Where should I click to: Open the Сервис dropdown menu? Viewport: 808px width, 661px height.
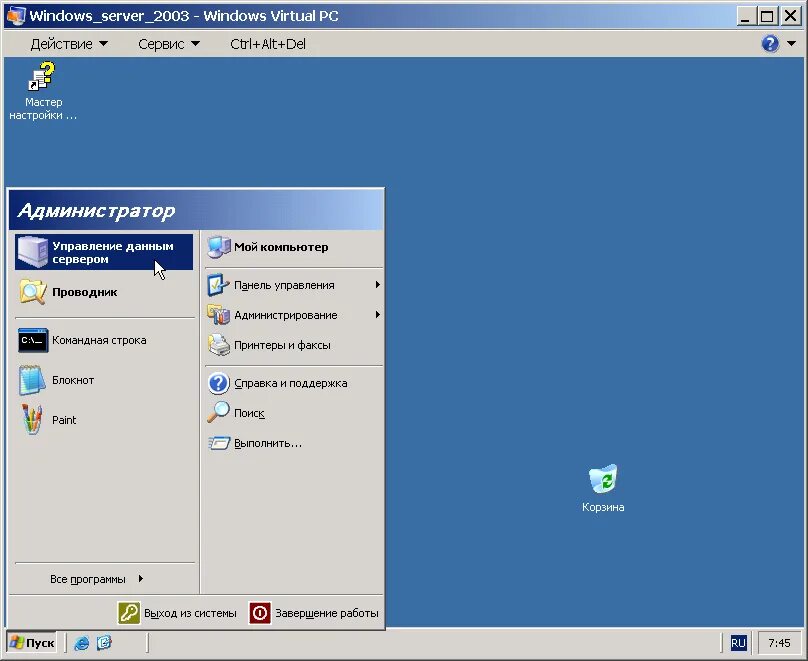coord(169,44)
